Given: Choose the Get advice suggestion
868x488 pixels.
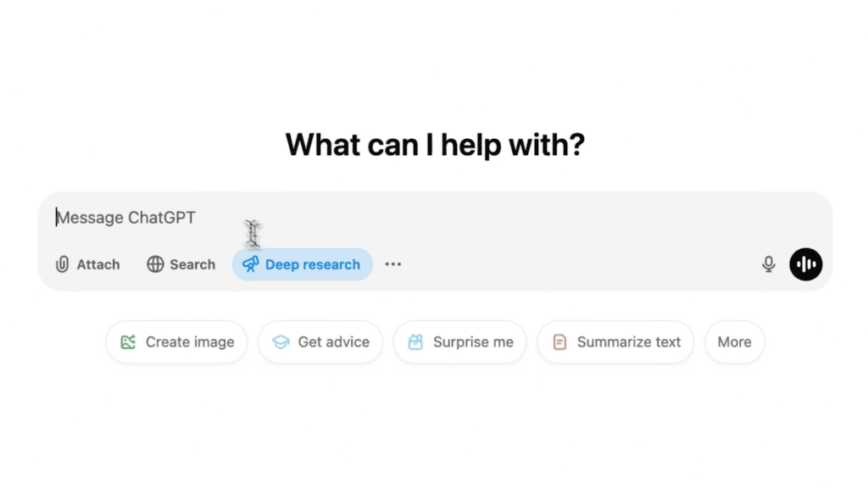Looking at the screenshot, I should pos(320,342).
